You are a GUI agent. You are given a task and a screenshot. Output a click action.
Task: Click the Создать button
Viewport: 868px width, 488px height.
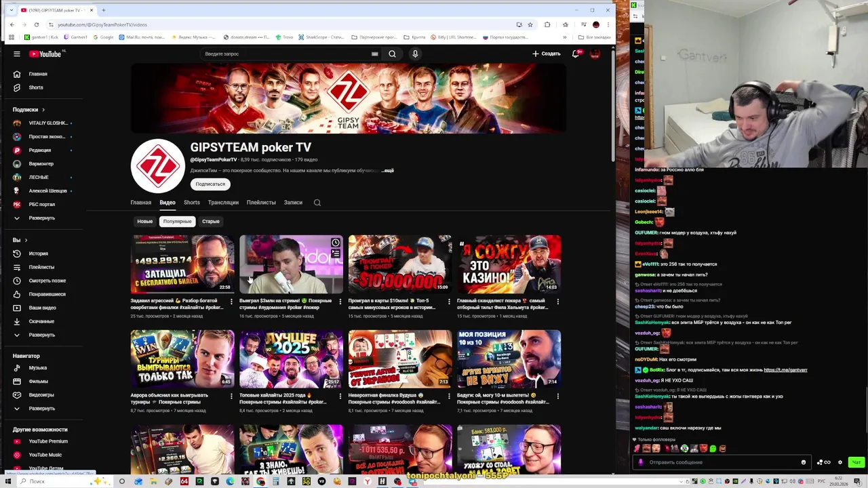click(x=547, y=54)
